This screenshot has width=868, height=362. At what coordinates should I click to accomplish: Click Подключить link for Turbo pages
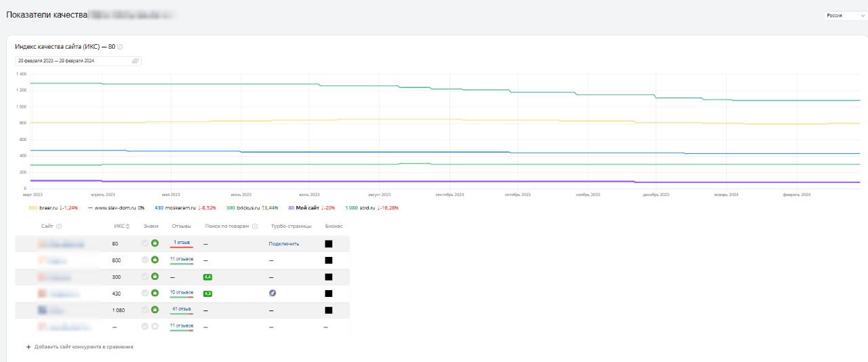(283, 243)
